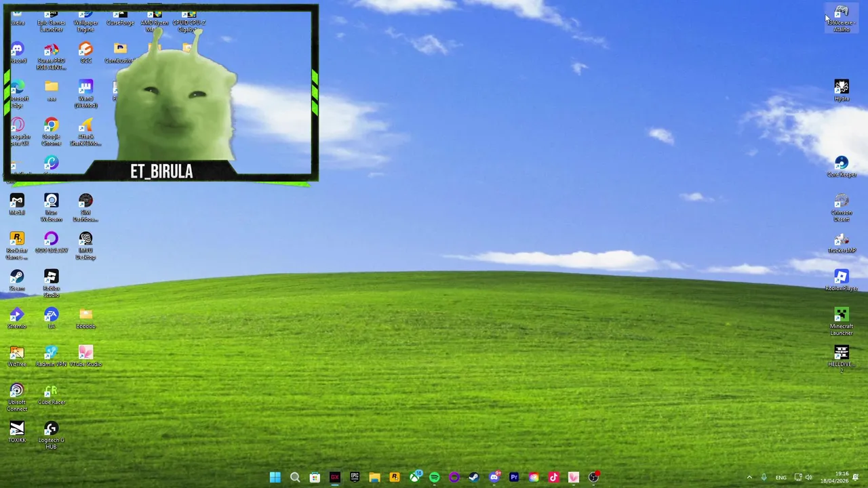868x488 pixels.
Task: Open Attack Shark X3 mouse shortcut
Action: point(85,133)
